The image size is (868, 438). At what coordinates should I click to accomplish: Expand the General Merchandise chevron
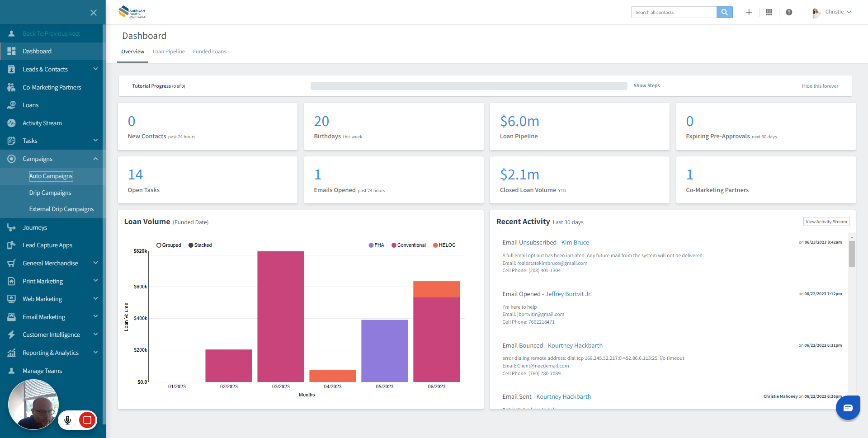click(x=95, y=263)
